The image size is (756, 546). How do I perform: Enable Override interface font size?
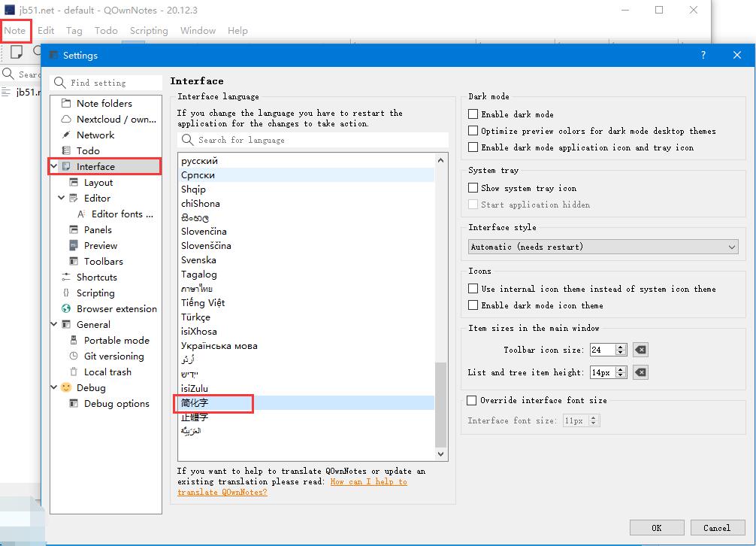[x=472, y=400]
